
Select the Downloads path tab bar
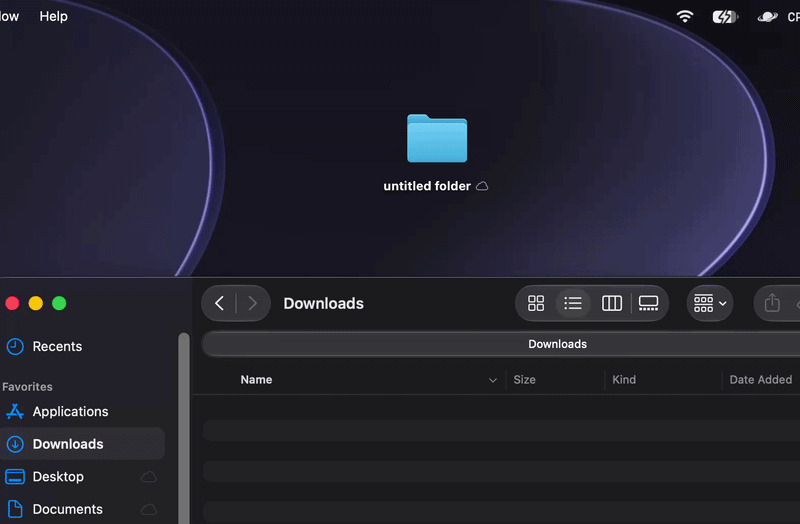pos(557,344)
